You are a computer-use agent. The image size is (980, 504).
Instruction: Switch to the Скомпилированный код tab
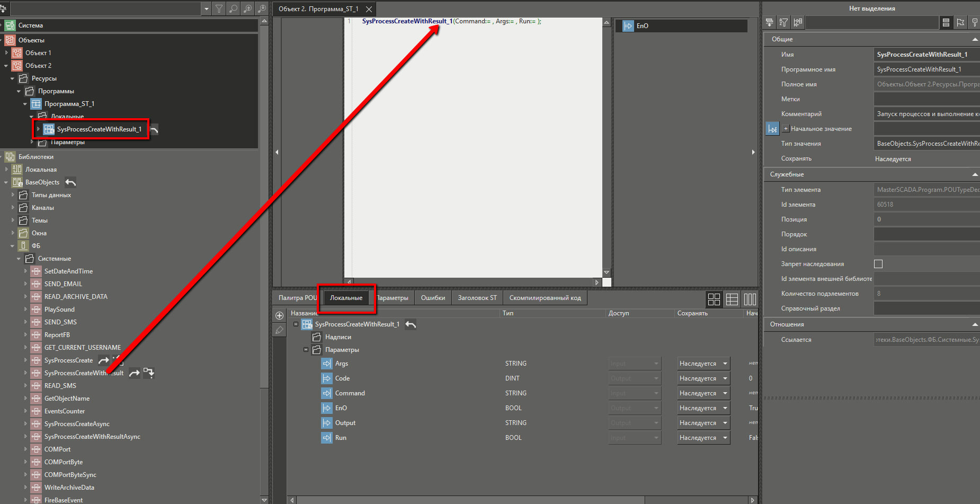(x=545, y=298)
